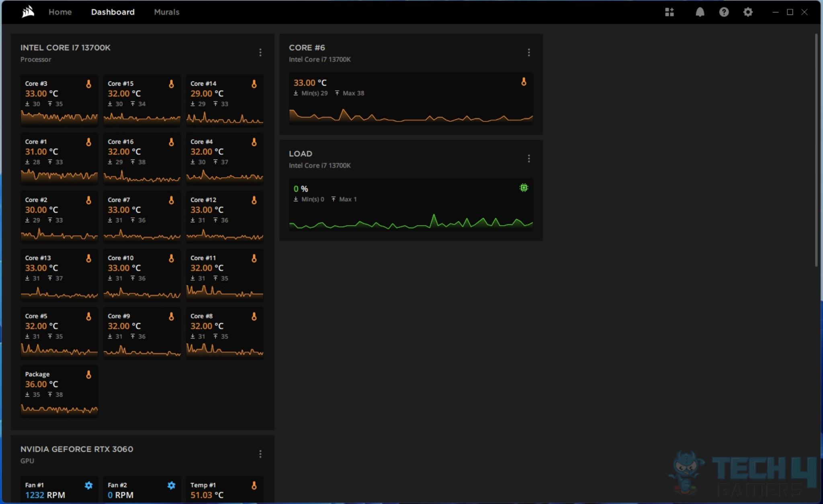Click the Core #6 orange temperature graph

(x=411, y=116)
